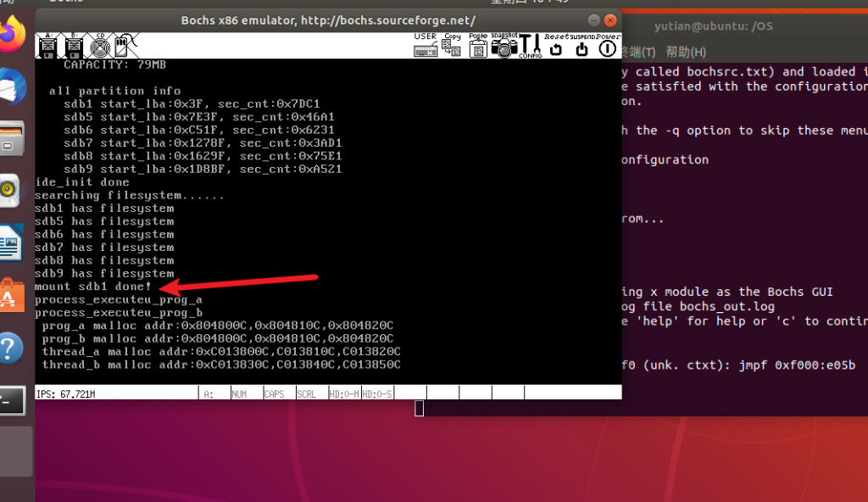Click the Paste toolbar icon
The width and height of the screenshot is (868, 502).
[478, 46]
